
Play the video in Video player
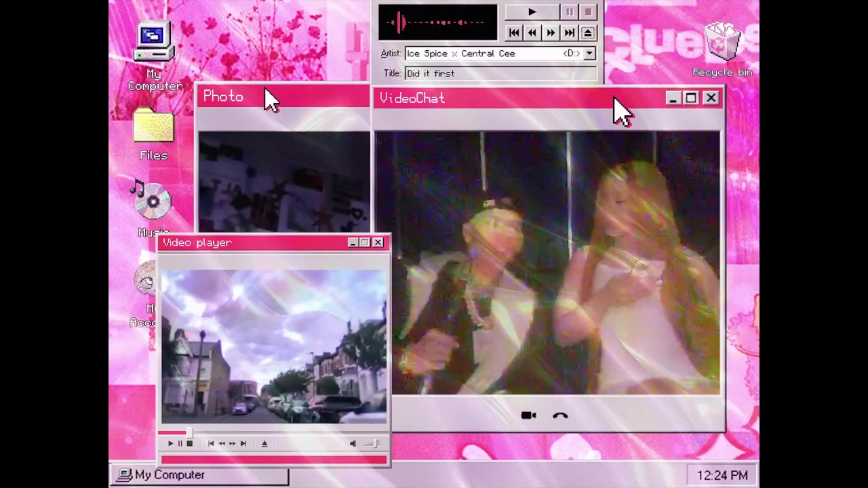tap(170, 443)
